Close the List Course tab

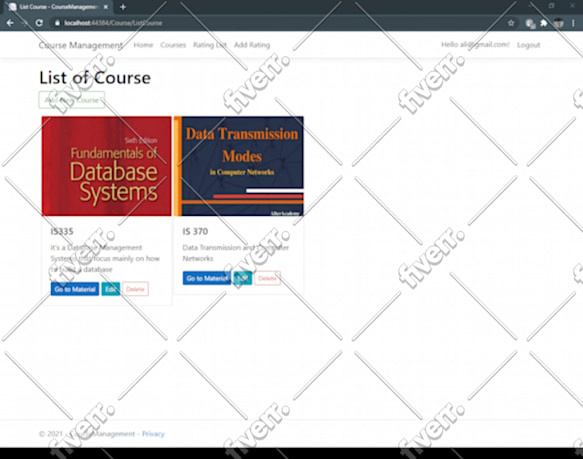(106, 7)
